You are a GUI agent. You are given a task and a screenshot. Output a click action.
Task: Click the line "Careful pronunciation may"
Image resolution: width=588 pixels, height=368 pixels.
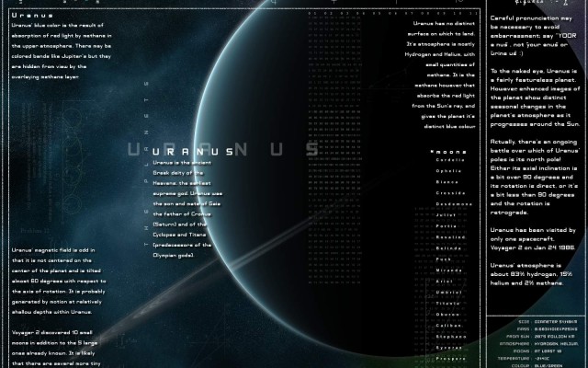pyautogui.click(x=531, y=18)
